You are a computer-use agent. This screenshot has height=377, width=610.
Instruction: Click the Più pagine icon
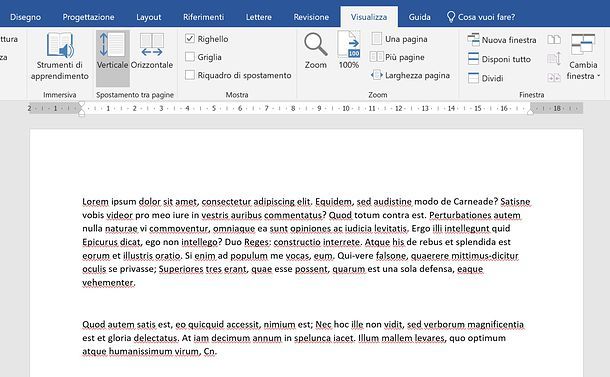(377, 57)
